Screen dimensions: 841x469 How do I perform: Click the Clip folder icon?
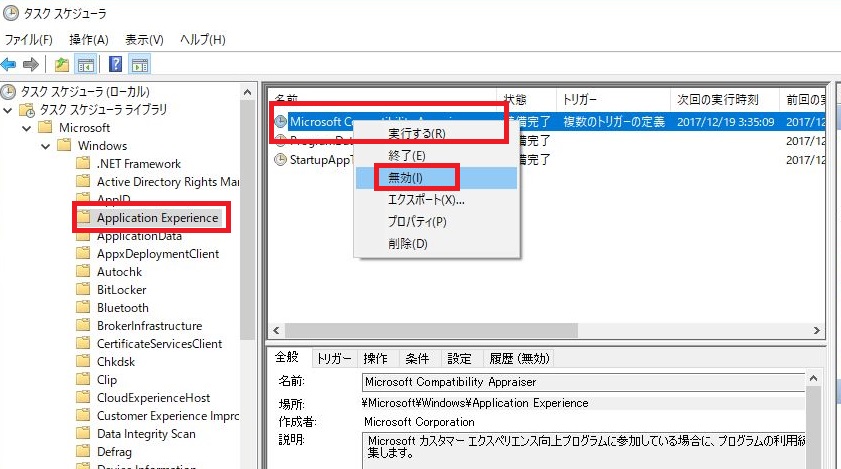click(83, 379)
